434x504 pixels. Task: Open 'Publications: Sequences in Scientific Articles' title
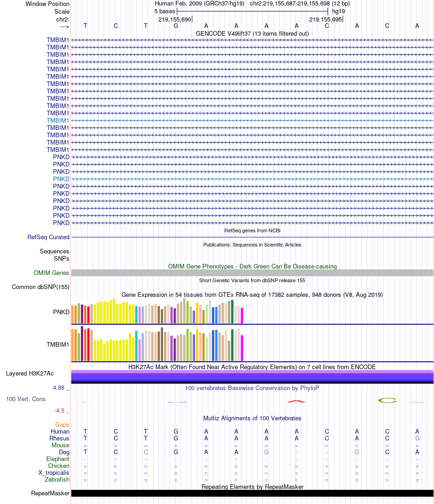(x=252, y=245)
